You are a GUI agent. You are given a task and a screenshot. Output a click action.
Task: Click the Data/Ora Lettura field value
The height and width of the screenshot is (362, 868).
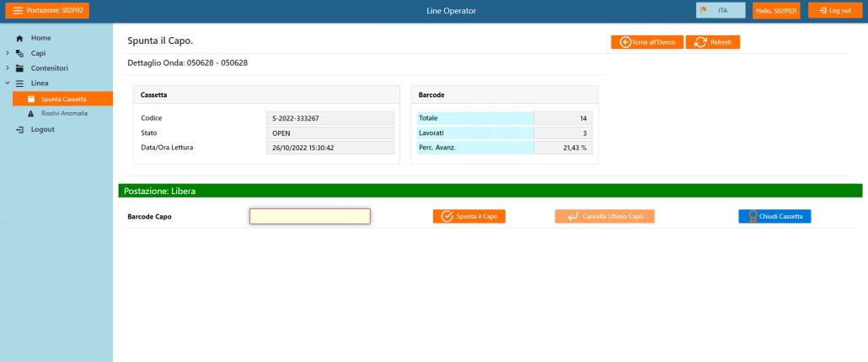coord(330,148)
